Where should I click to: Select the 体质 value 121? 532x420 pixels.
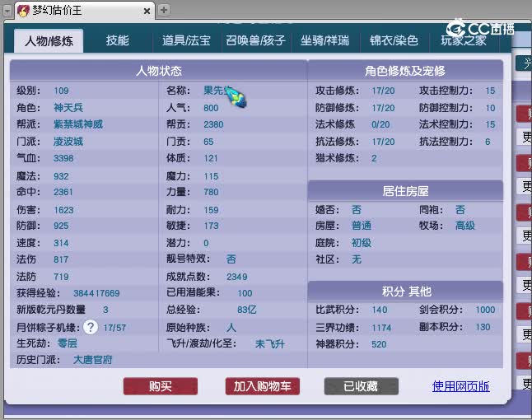pyautogui.click(x=210, y=158)
